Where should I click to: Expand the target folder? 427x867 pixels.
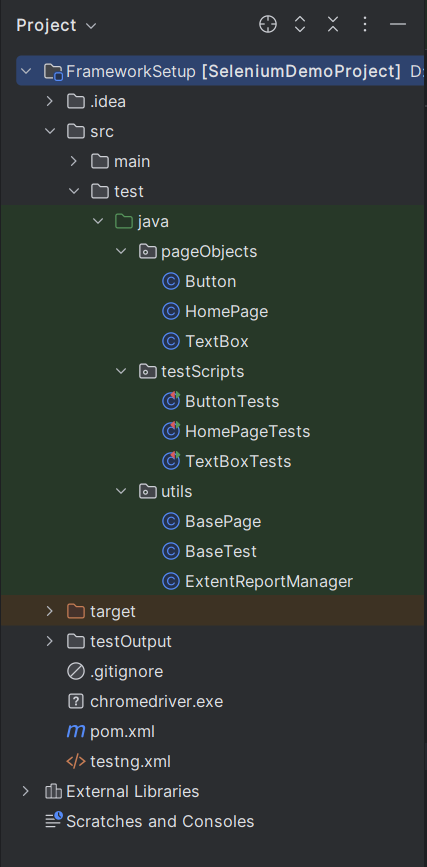pyautogui.click(x=49, y=611)
